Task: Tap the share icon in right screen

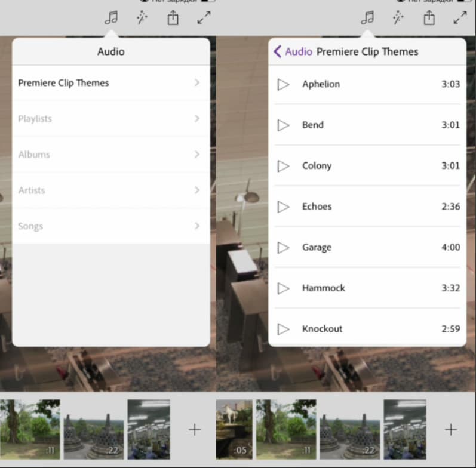Action: (429, 17)
